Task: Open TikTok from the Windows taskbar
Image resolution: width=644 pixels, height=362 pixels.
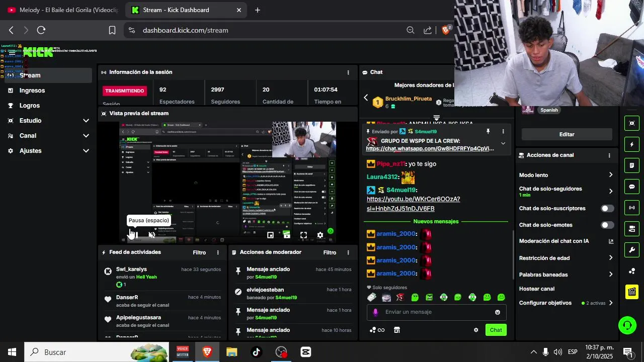Action: point(257,352)
